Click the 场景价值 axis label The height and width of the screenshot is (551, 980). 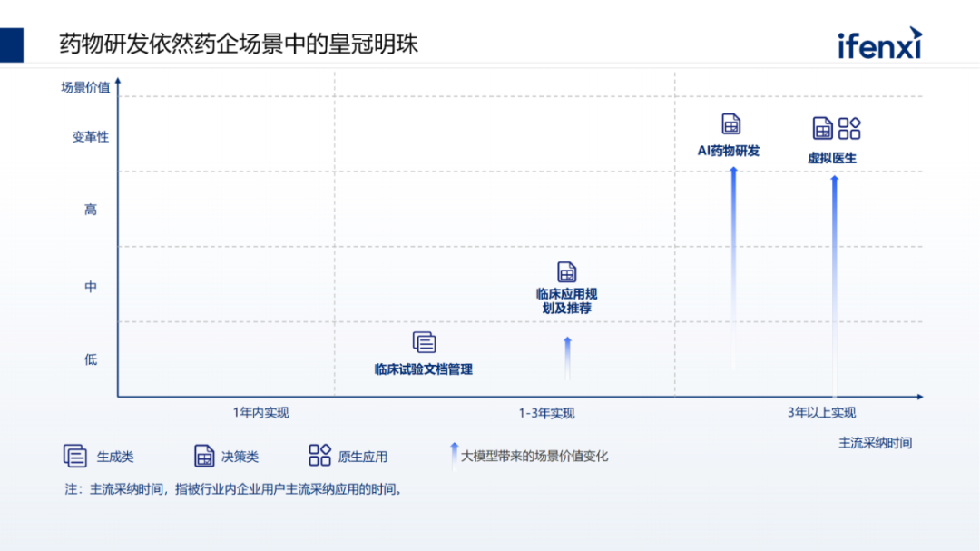(x=85, y=87)
